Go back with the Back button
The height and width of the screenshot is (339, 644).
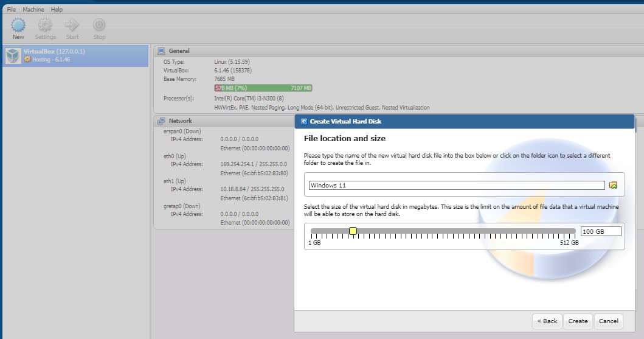coord(547,321)
